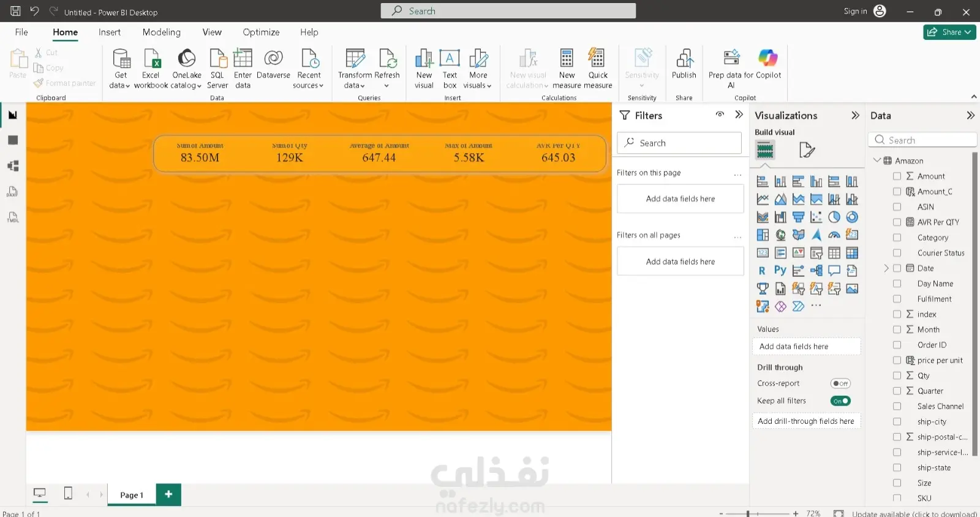The width and height of the screenshot is (980, 517).
Task: Select the Page 1 tab
Action: tap(132, 495)
